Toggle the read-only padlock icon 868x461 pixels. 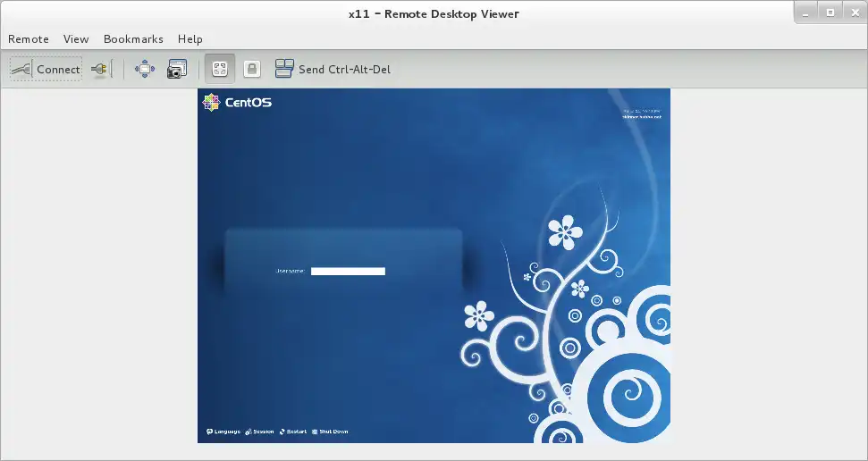tap(252, 69)
